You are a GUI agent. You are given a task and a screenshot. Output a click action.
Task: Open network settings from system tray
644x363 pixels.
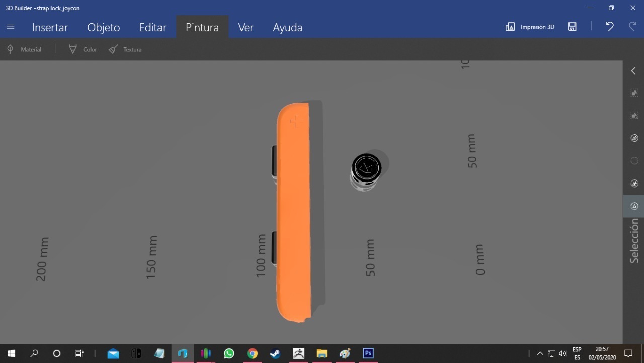[551, 353]
